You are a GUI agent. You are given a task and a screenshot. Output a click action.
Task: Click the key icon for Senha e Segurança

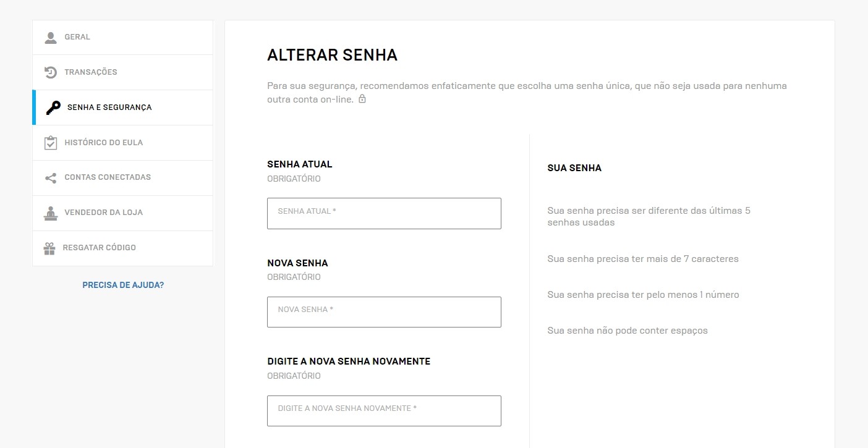pos(53,108)
